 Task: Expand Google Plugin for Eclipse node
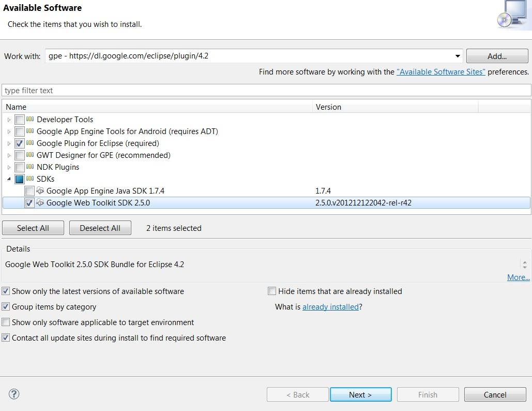pos(9,143)
